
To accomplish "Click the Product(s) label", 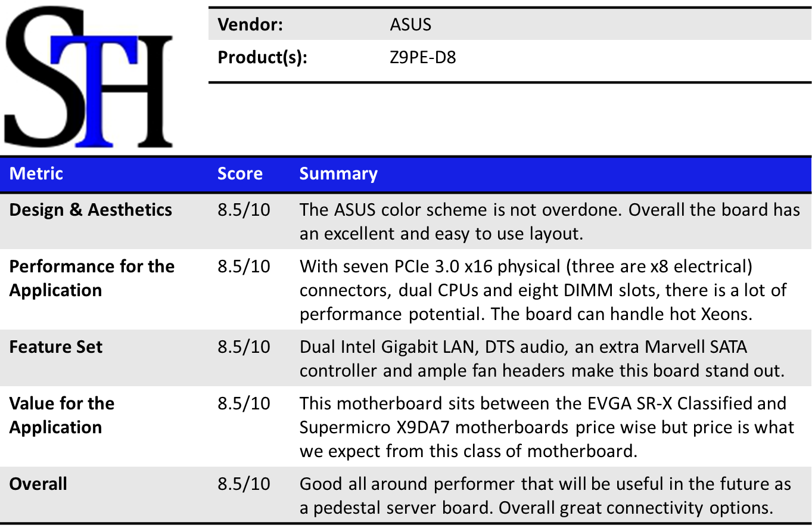I will click(262, 58).
